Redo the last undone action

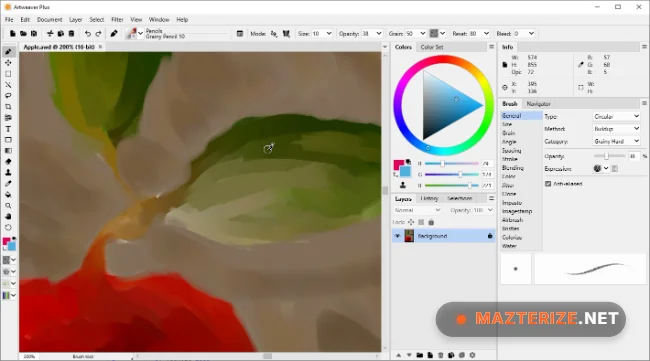coord(98,34)
